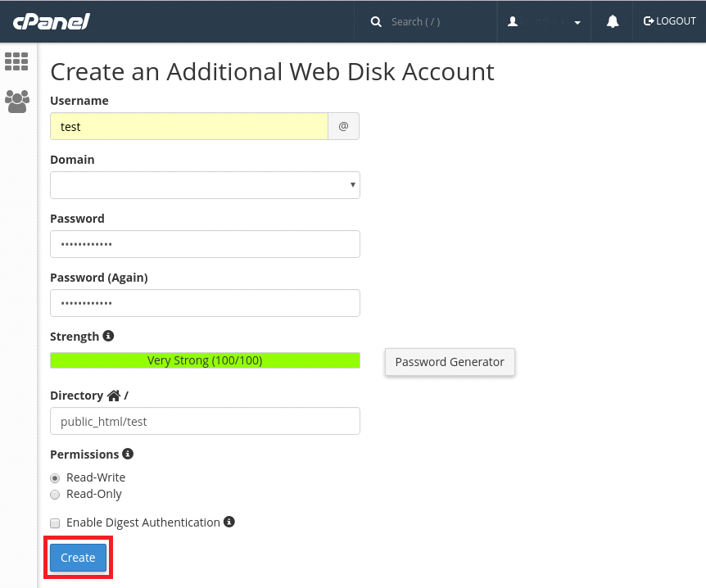Image resolution: width=706 pixels, height=588 pixels.
Task: Select the Read-Only permission
Action: tap(55, 495)
